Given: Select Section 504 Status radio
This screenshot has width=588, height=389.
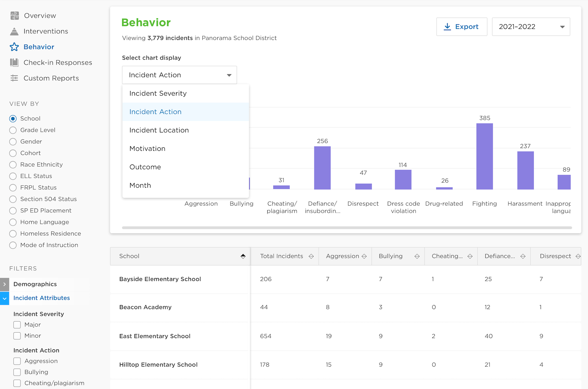Looking at the screenshot, I should coord(13,199).
